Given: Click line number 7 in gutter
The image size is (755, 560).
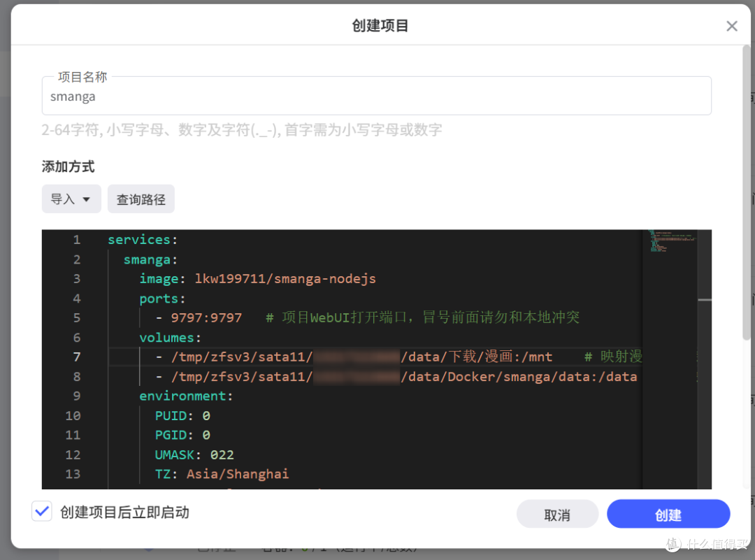Looking at the screenshot, I should tap(77, 357).
